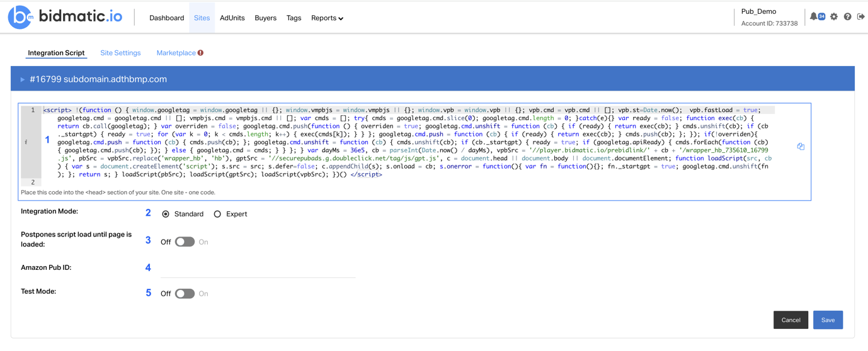Open the AdUnits page
Viewport: 868px width, 351px height.
[232, 18]
